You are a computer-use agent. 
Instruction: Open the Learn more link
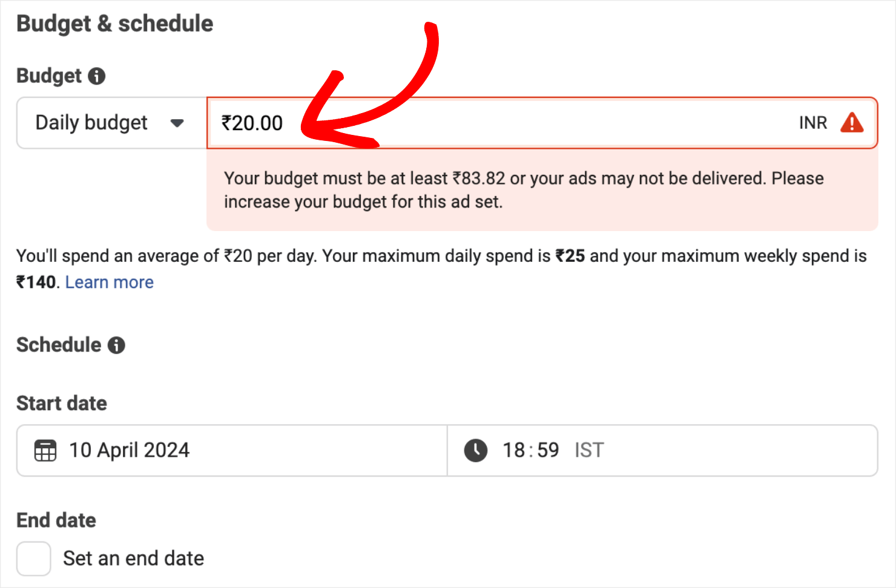[110, 283]
